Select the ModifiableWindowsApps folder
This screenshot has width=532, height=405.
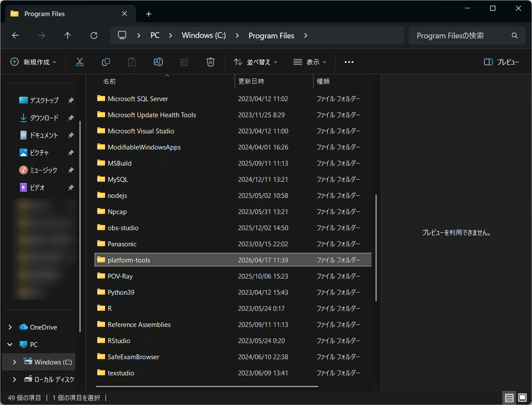[233, 147]
